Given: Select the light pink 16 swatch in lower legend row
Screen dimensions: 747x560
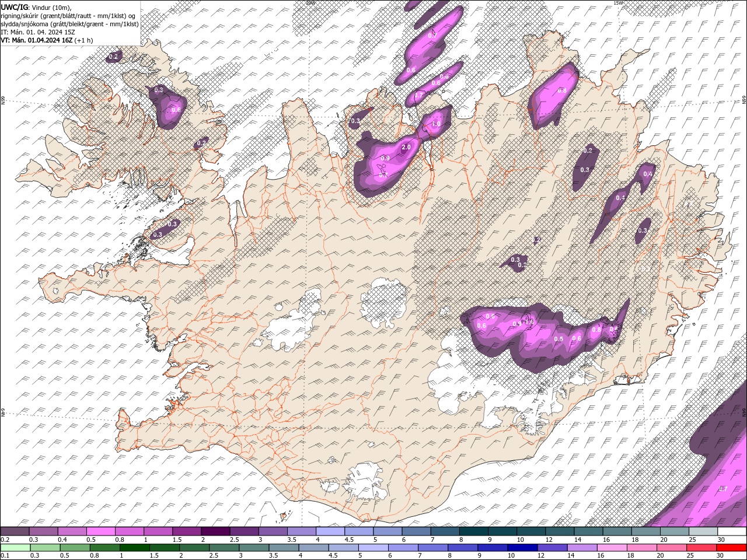Looking at the screenshot, I should (611, 548).
